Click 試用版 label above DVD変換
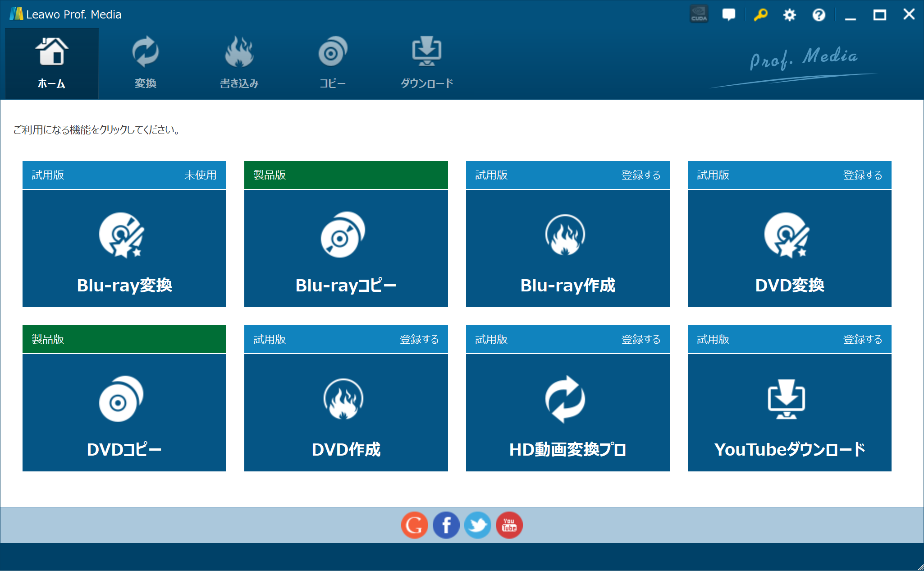The image size is (924, 572). click(713, 175)
